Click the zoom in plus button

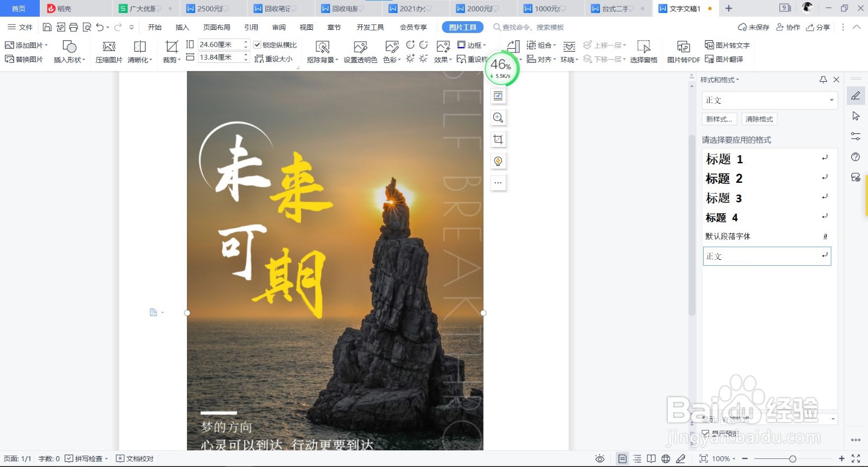(841, 459)
